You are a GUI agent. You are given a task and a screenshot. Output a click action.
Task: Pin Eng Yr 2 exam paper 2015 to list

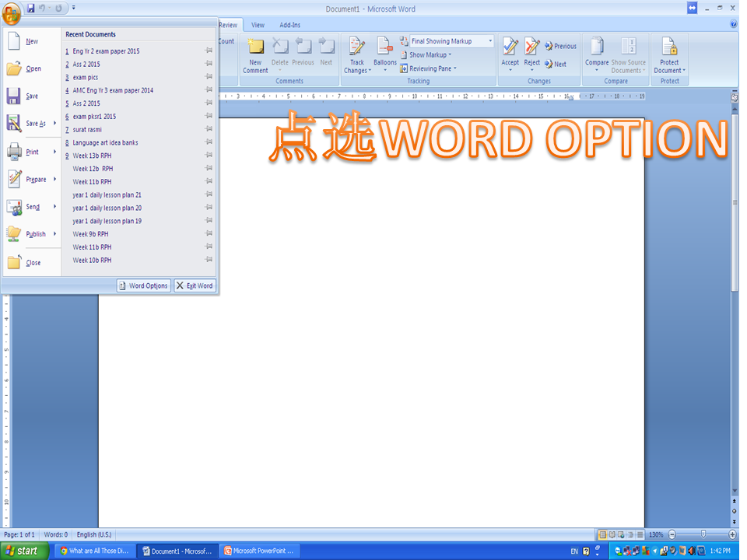(x=209, y=51)
